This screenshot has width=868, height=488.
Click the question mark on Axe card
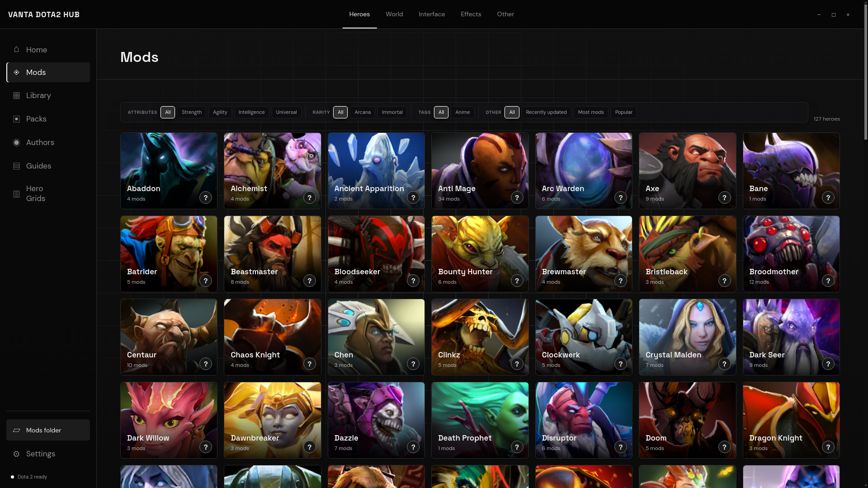[724, 197]
